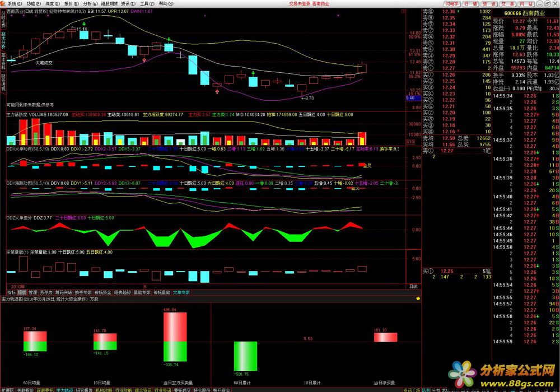560x392 pixels.
Task: Click the X10 volume scale marker
Action: point(410,142)
